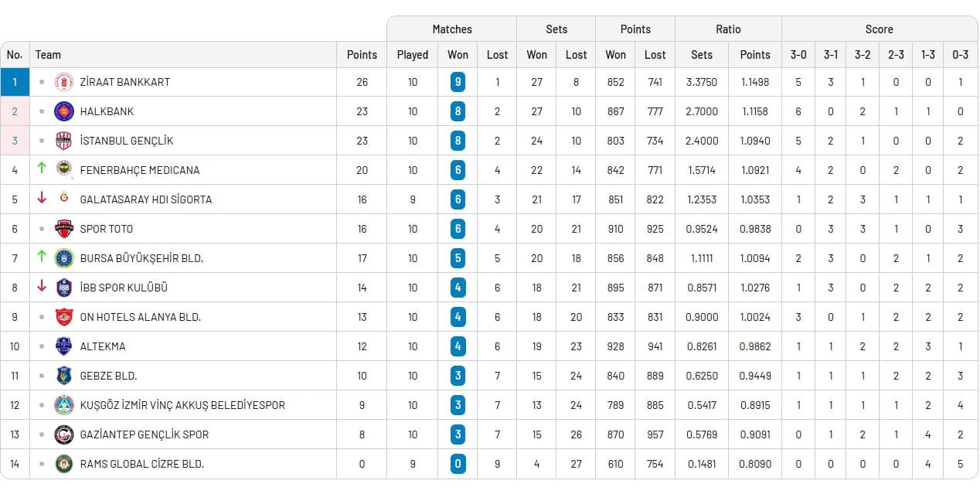Open the İstanbul Gençlik team link

127,141
